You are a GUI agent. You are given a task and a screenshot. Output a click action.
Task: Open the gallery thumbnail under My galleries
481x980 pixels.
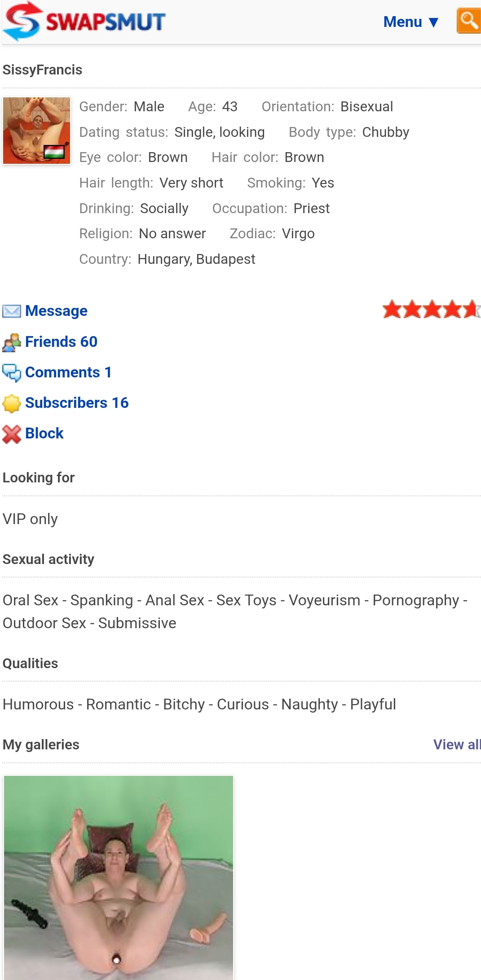tap(119, 877)
